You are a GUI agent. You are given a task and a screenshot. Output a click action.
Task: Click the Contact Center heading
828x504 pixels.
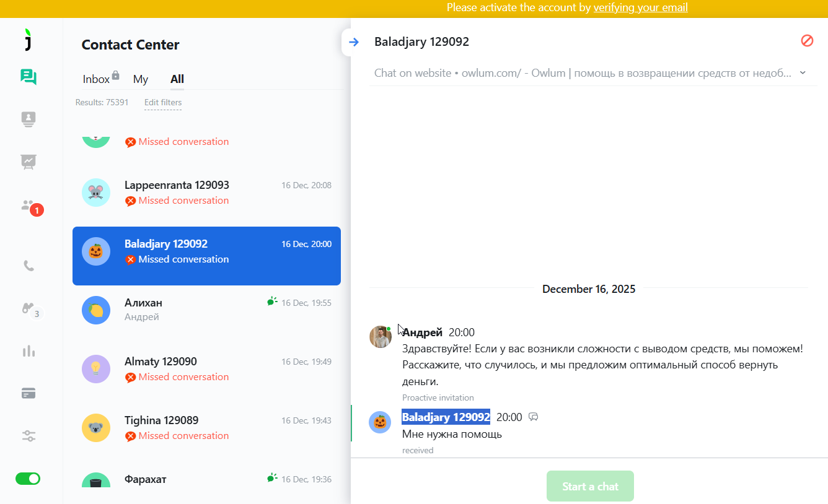pos(131,45)
